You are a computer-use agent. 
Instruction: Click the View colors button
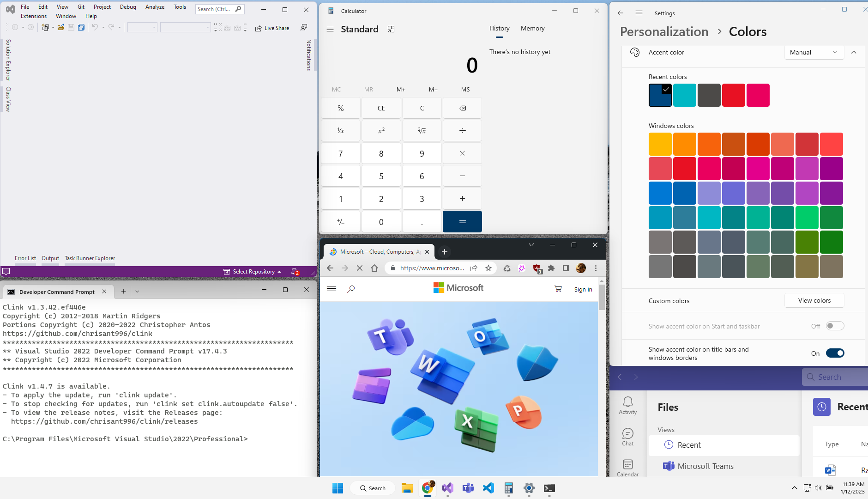(x=813, y=300)
